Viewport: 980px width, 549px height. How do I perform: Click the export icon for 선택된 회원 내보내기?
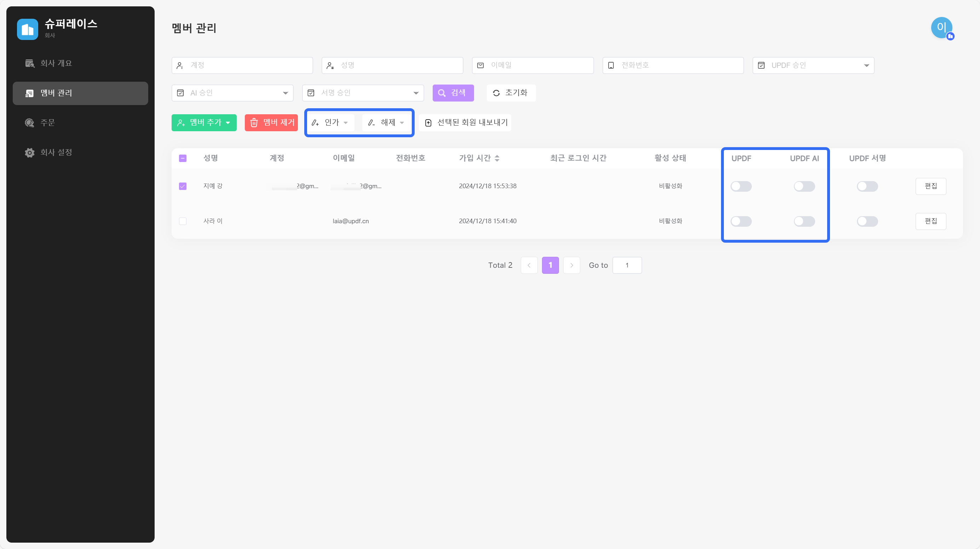428,122
